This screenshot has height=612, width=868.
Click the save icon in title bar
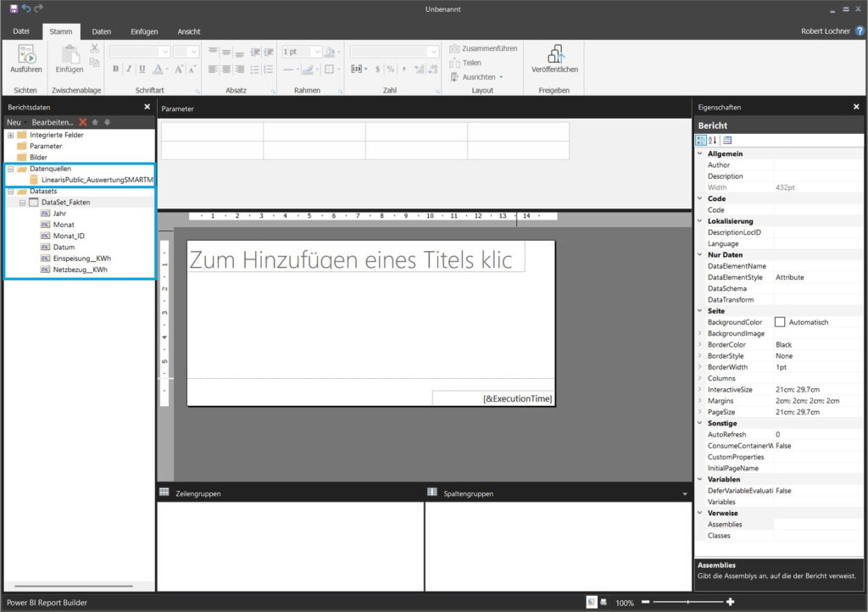tap(13, 8)
